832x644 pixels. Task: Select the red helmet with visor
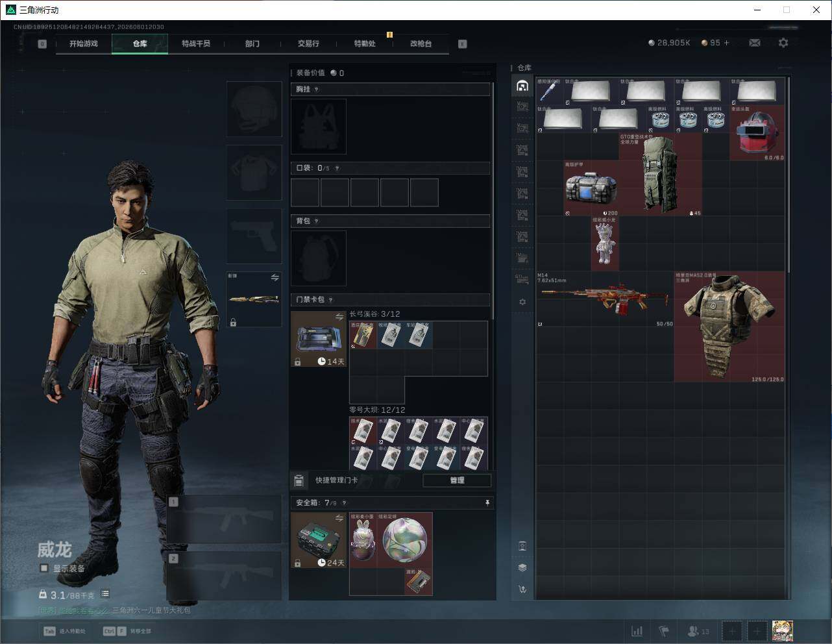757,132
